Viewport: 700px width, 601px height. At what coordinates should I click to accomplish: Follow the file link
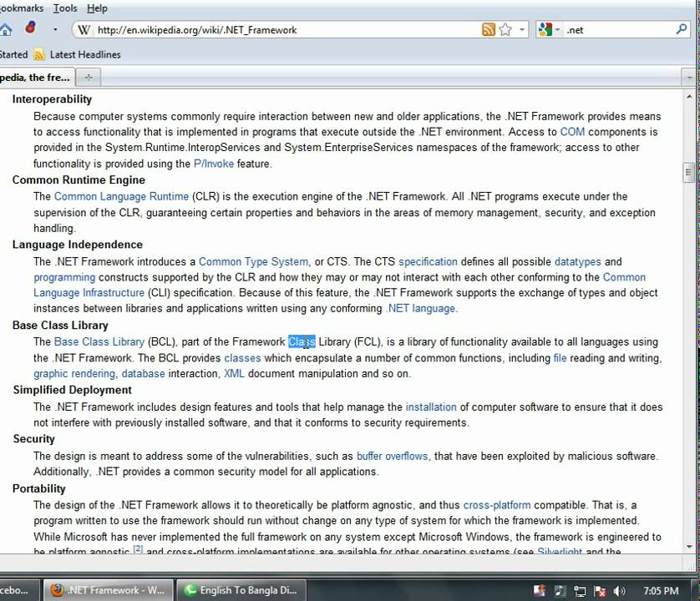pyautogui.click(x=560, y=358)
